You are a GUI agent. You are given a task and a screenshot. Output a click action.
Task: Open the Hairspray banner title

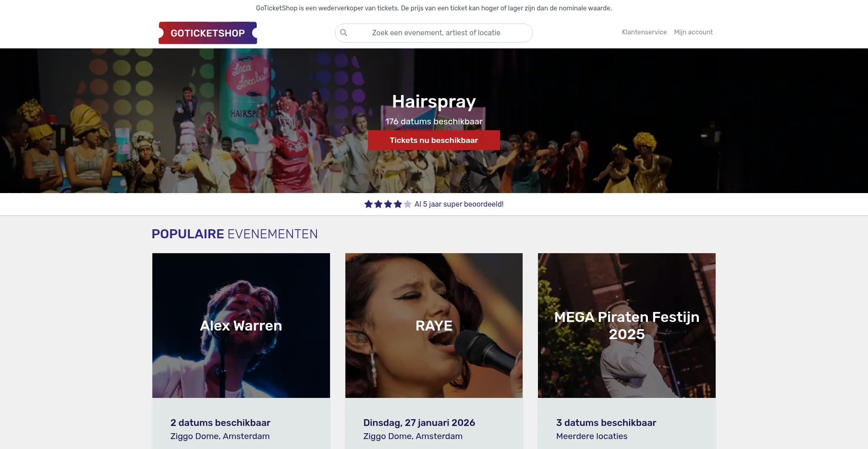point(434,101)
